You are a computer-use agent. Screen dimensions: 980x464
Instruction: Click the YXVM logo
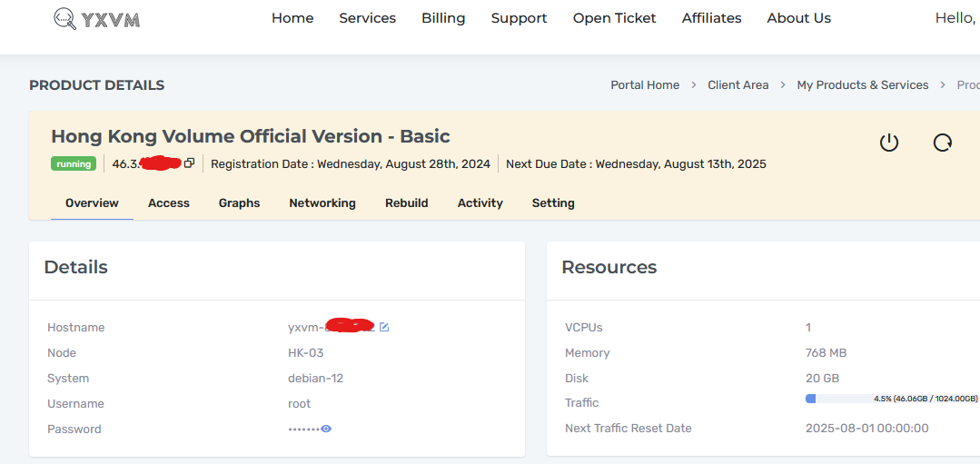[96, 18]
